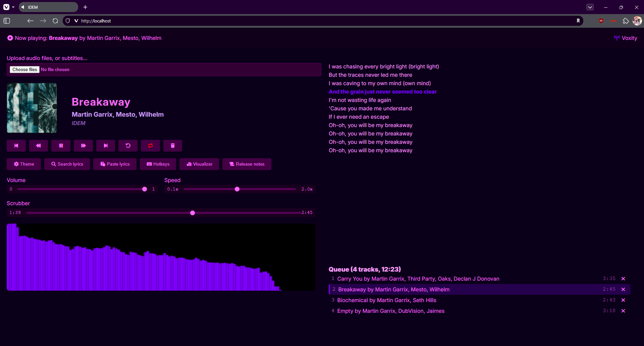The image size is (644, 346).
Task: Click the Choose files upload button
Action: click(25, 69)
